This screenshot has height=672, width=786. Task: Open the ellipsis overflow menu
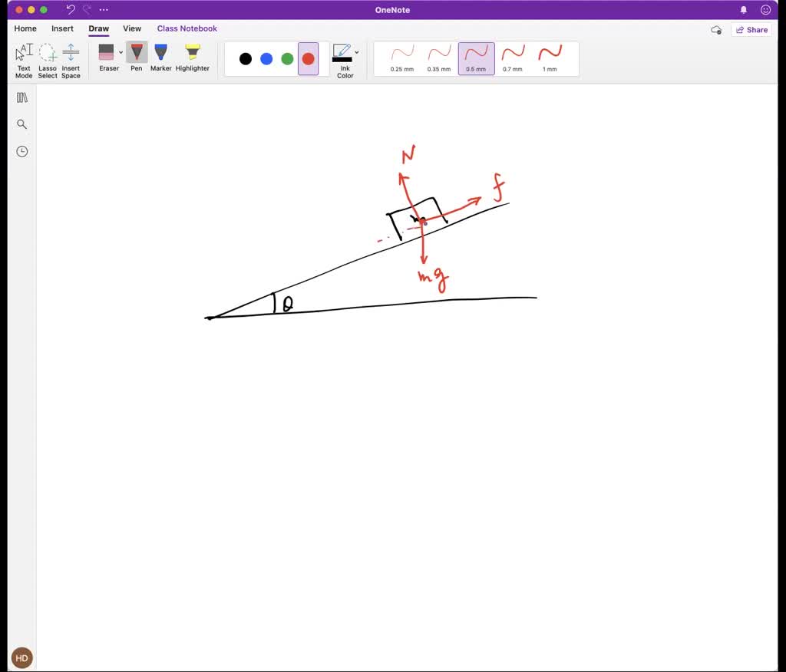tap(104, 10)
